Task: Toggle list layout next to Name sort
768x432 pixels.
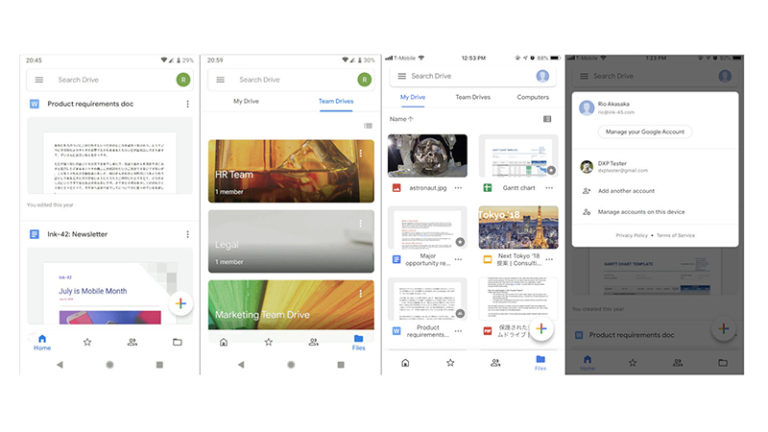Action: [547, 119]
